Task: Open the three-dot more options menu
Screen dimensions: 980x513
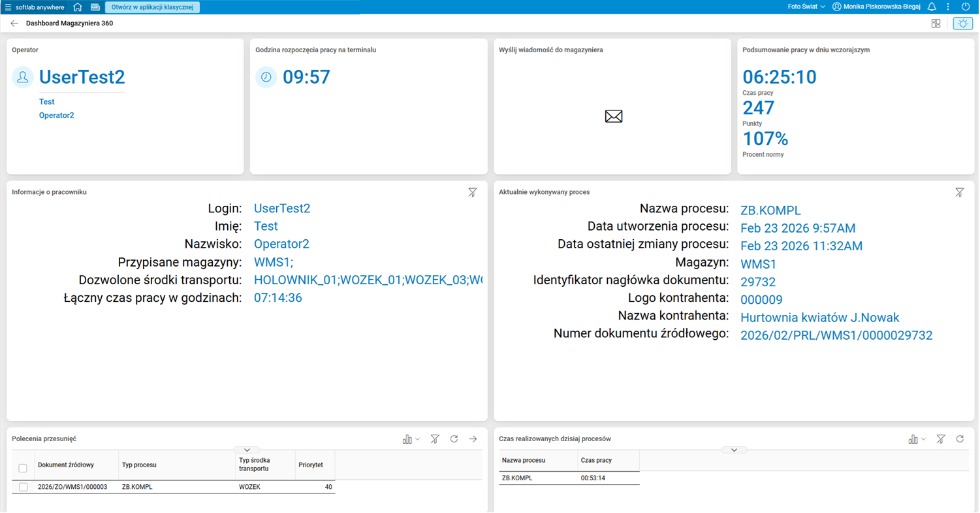Action: [948, 7]
